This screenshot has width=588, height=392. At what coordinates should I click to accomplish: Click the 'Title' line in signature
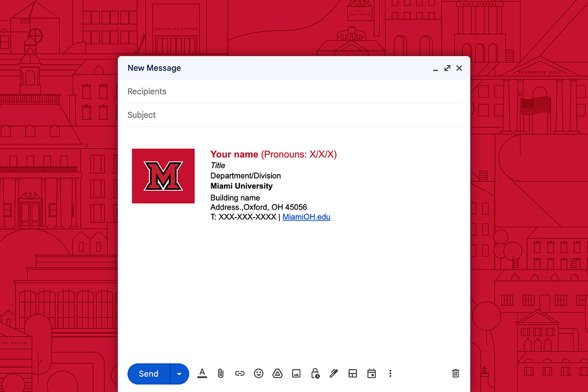click(218, 166)
